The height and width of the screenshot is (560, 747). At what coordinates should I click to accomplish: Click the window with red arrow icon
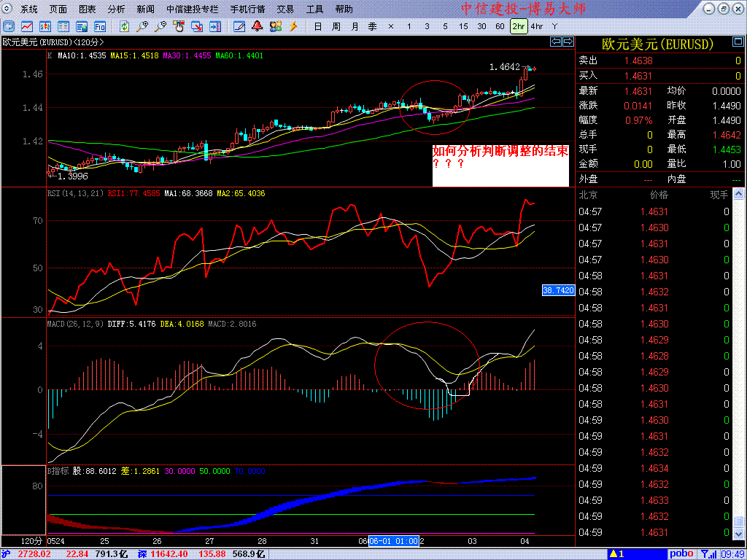(197, 26)
